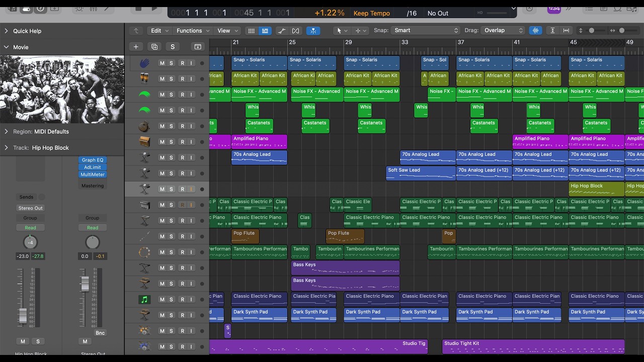Open the Functions menu
Screen dimensions: 644x362
point(193,31)
